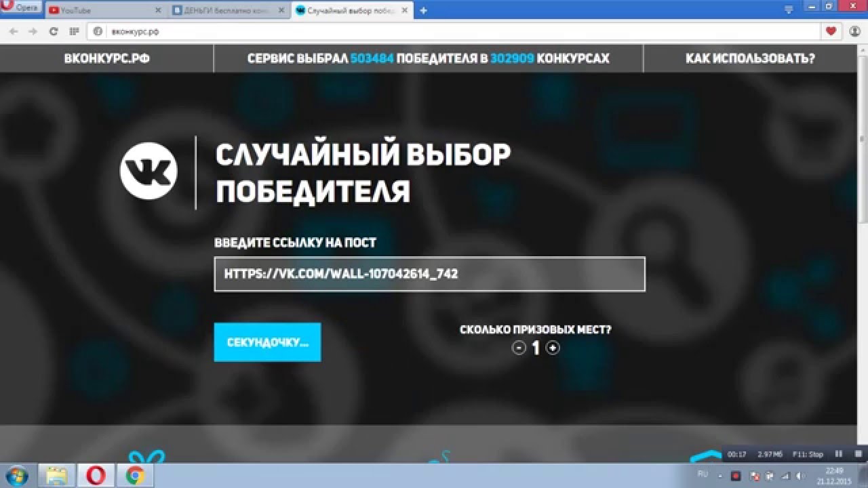The height and width of the screenshot is (488, 868).
Task: Click the F11: Stop recorder label
Action: pos(807,454)
